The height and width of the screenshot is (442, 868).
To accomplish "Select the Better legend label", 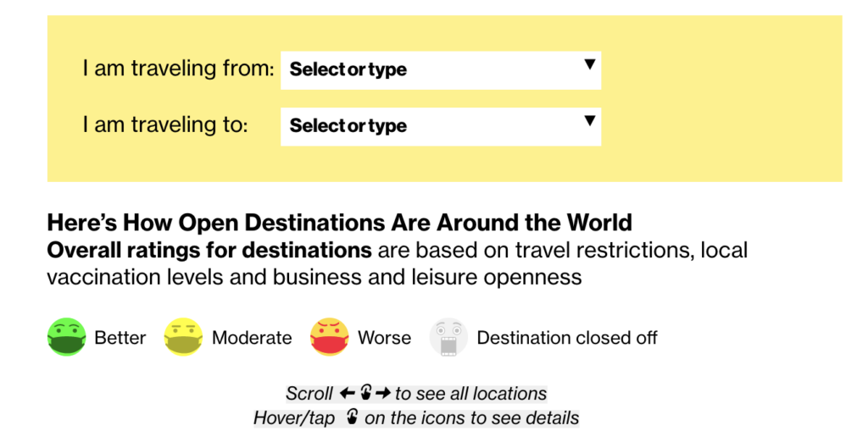I will [x=120, y=338].
